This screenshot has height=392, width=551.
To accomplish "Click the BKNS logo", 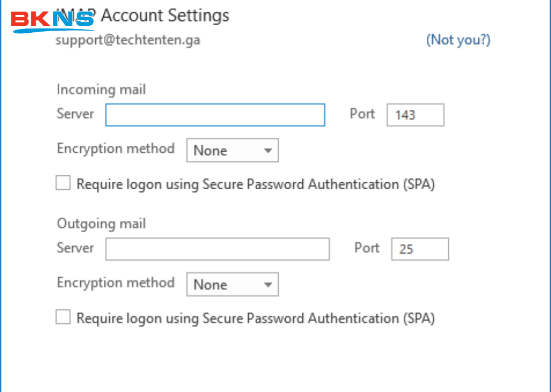I will click(x=52, y=20).
